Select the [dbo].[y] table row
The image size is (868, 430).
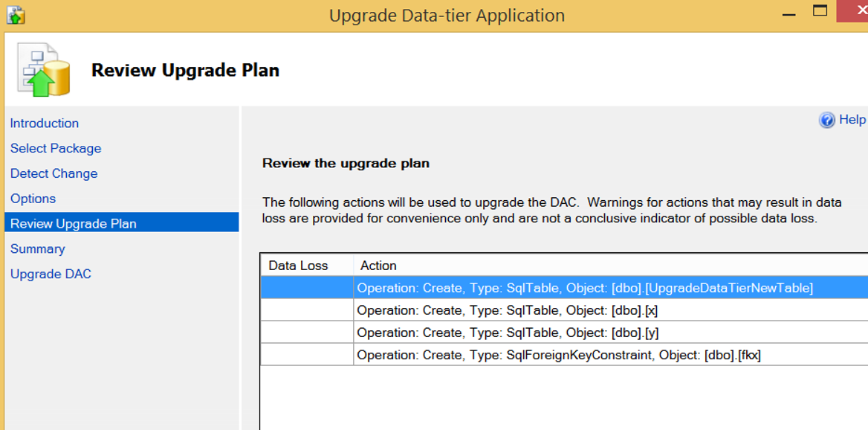[x=564, y=333]
